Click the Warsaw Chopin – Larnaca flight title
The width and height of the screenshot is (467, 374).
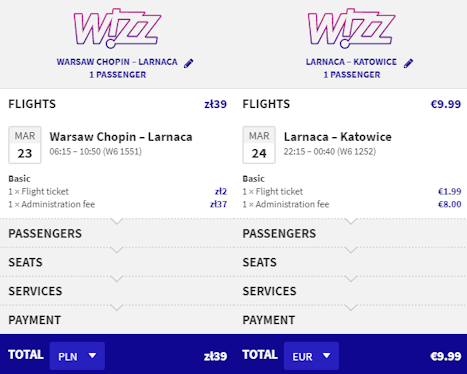coord(121,137)
